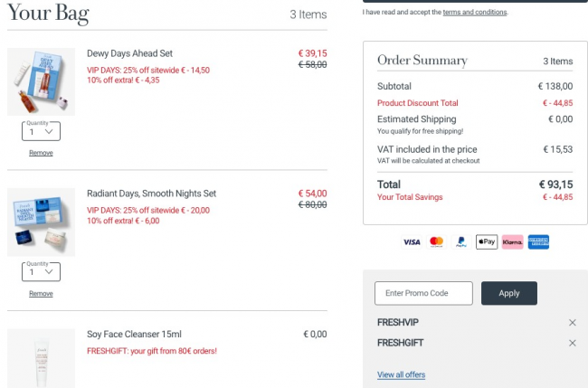This screenshot has height=388, width=588.
Task: Open the Radiant Days, Smooth Nights Set thumbnail
Action: click(x=42, y=222)
